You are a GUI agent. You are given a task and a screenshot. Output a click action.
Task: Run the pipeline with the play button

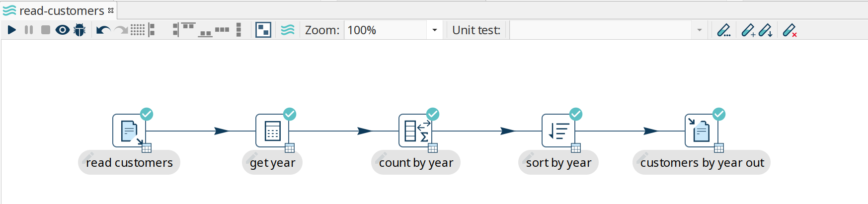[12, 30]
